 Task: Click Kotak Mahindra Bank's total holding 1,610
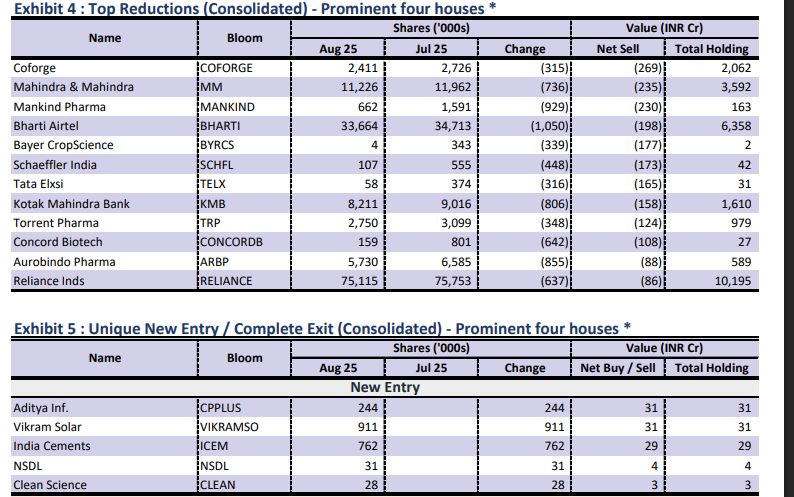pos(732,204)
